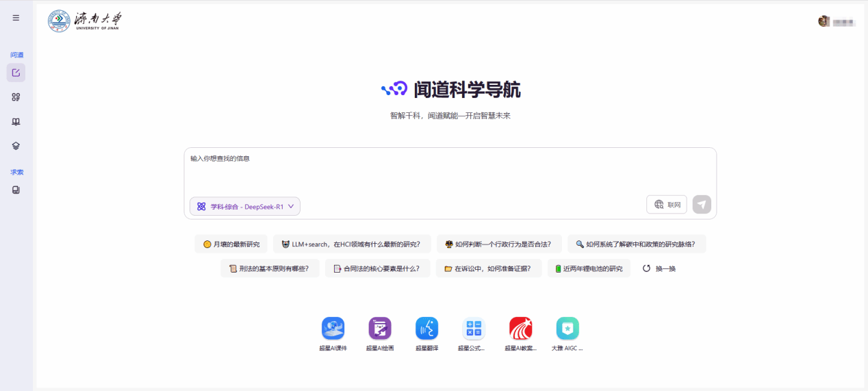Select the 月壤的最新研究 suggested question
Viewport: 868px width, 391px height.
pyautogui.click(x=231, y=244)
